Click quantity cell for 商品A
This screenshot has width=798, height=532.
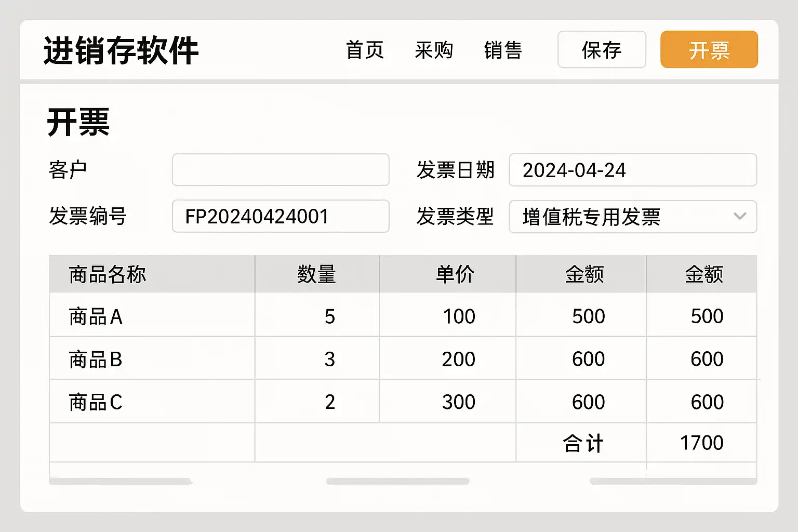[329, 316]
